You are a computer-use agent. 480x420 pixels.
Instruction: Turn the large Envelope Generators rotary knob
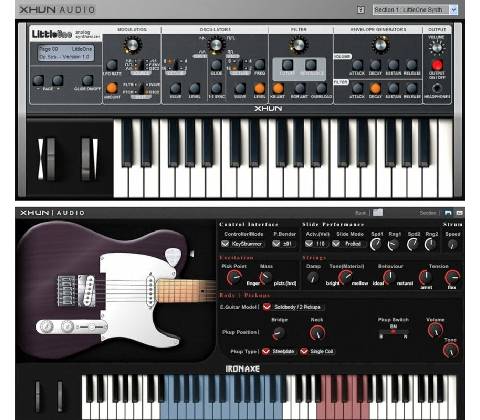pyautogui.click(x=380, y=45)
